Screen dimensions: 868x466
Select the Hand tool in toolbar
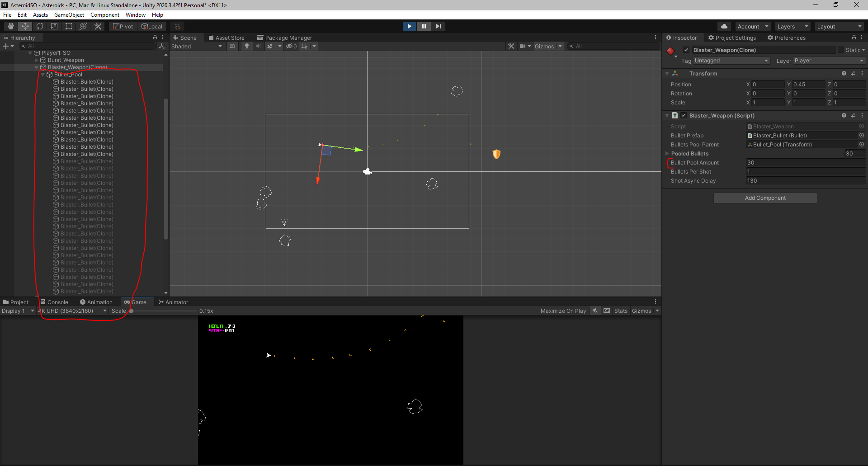(11, 26)
